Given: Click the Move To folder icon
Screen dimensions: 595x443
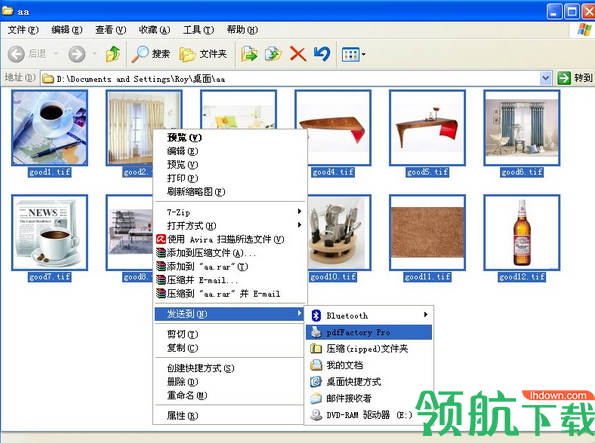Looking at the screenshot, I should [x=249, y=54].
